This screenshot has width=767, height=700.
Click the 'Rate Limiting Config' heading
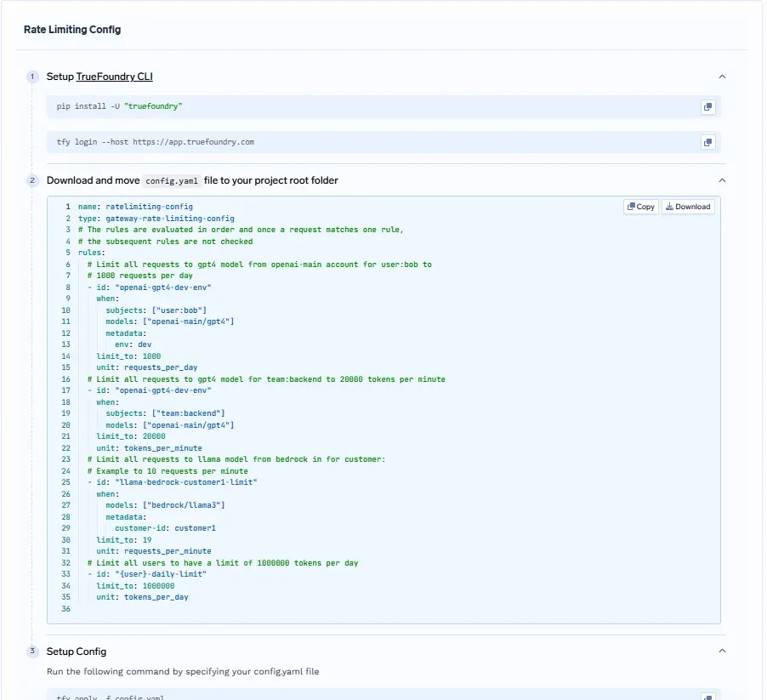tap(72, 30)
